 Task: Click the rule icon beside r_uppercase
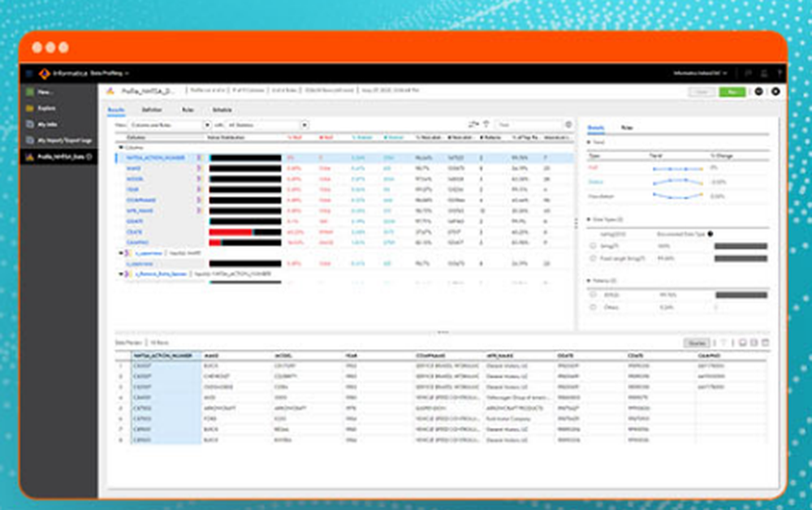(x=128, y=253)
